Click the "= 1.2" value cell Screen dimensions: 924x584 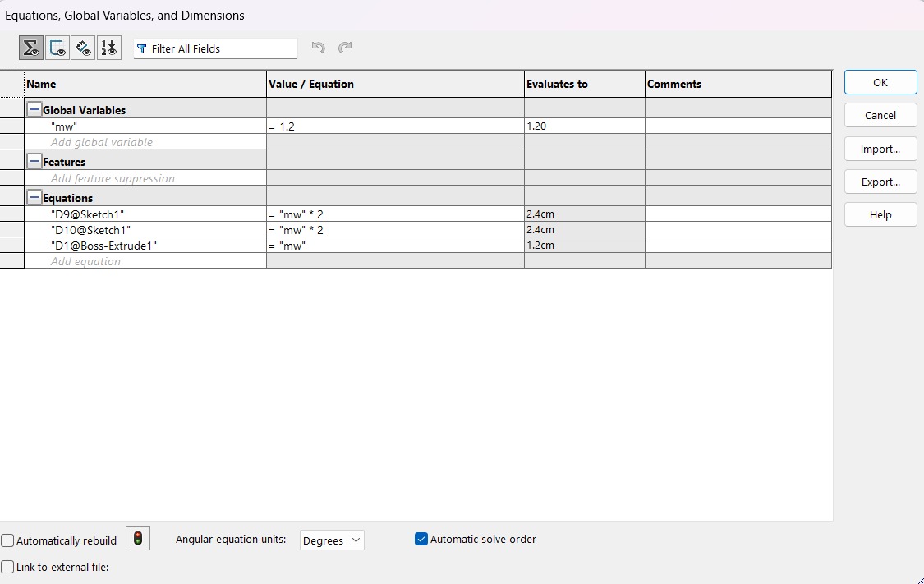(x=395, y=126)
